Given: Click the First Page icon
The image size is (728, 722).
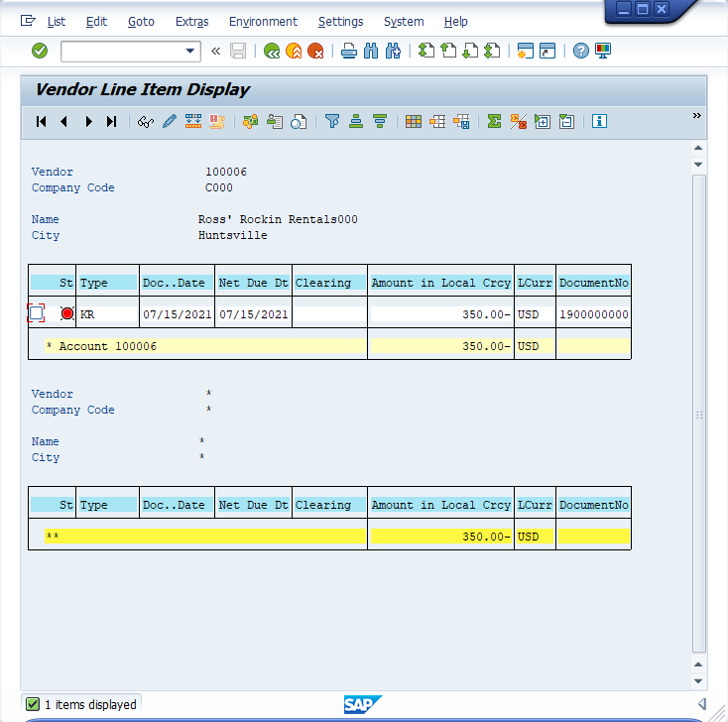Looking at the screenshot, I should [425, 51].
